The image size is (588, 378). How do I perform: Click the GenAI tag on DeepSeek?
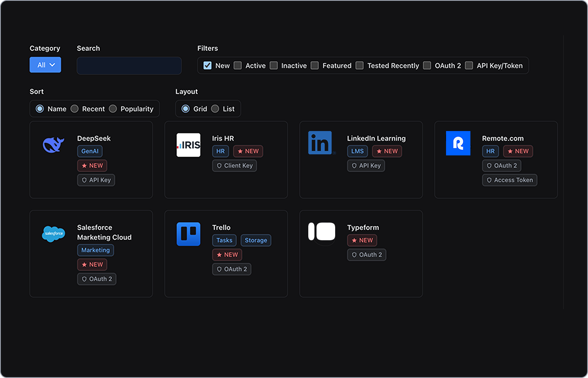click(x=89, y=151)
